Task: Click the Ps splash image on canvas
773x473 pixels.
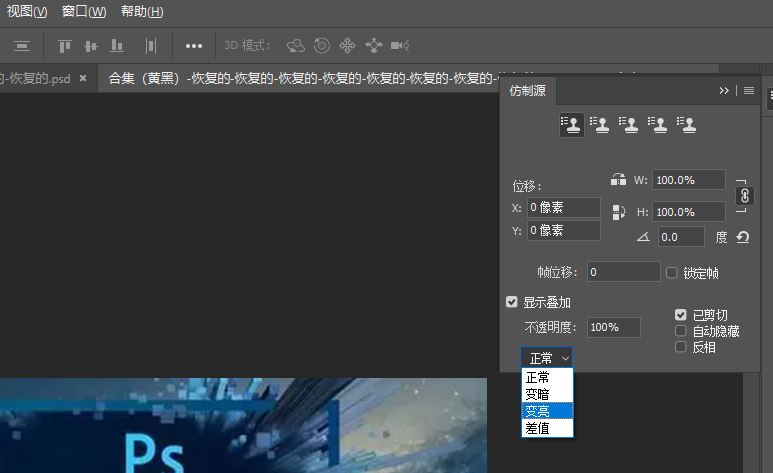Action: 244,426
